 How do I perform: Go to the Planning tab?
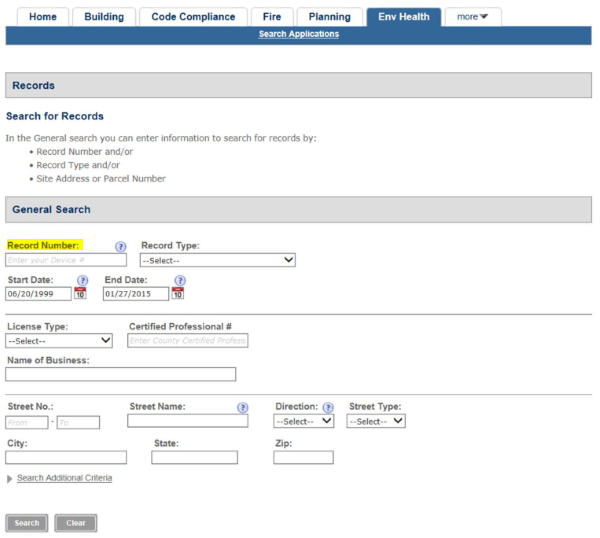pos(329,17)
